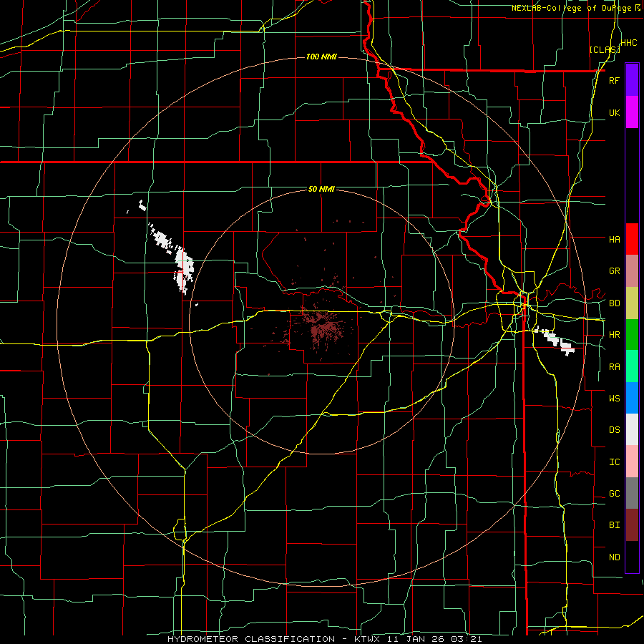Click the dusty pink GR color swatch
The image size is (644, 644).
pyautogui.click(x=632, y=271)
